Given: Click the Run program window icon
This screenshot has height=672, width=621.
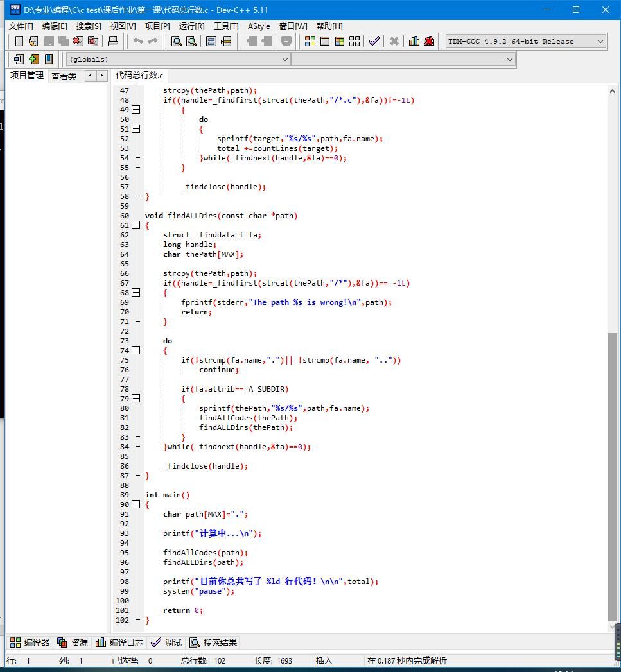Looking at the screenshot, I should click(325, 41).
